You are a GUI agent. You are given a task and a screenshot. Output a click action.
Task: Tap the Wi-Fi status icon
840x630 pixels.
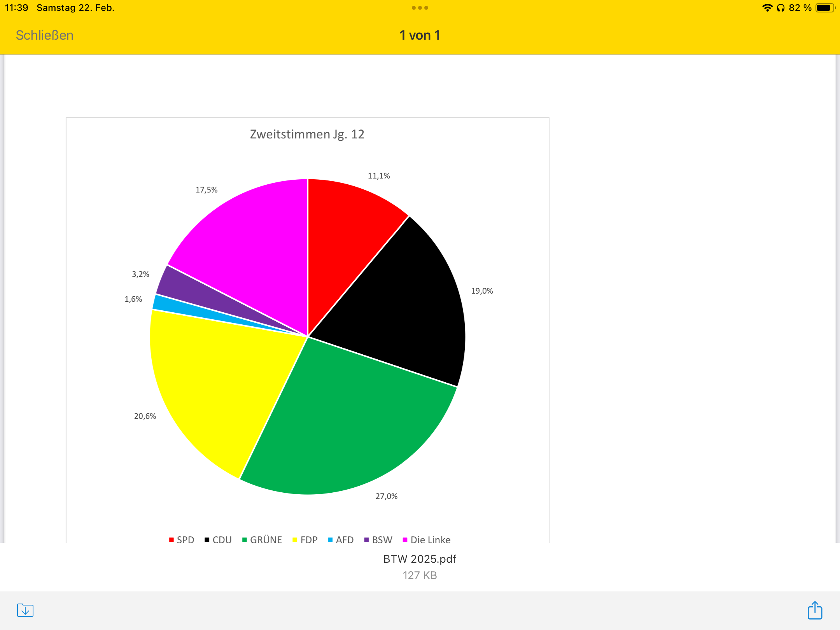click(767, 8)
